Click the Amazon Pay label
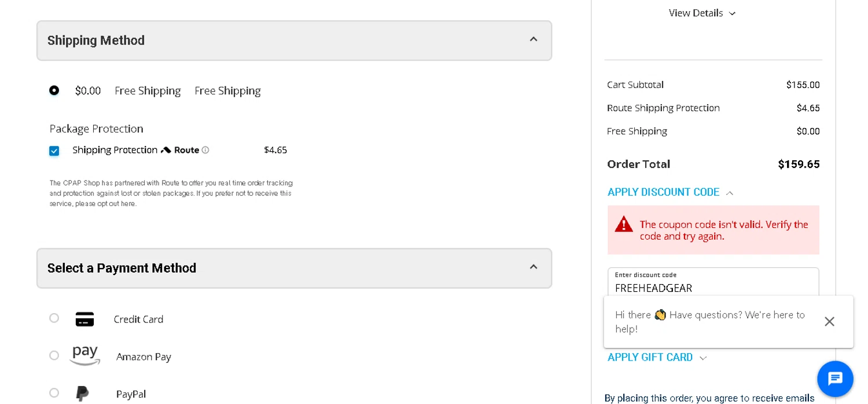This screenshot has height=404, width=868. pos(144,357)
